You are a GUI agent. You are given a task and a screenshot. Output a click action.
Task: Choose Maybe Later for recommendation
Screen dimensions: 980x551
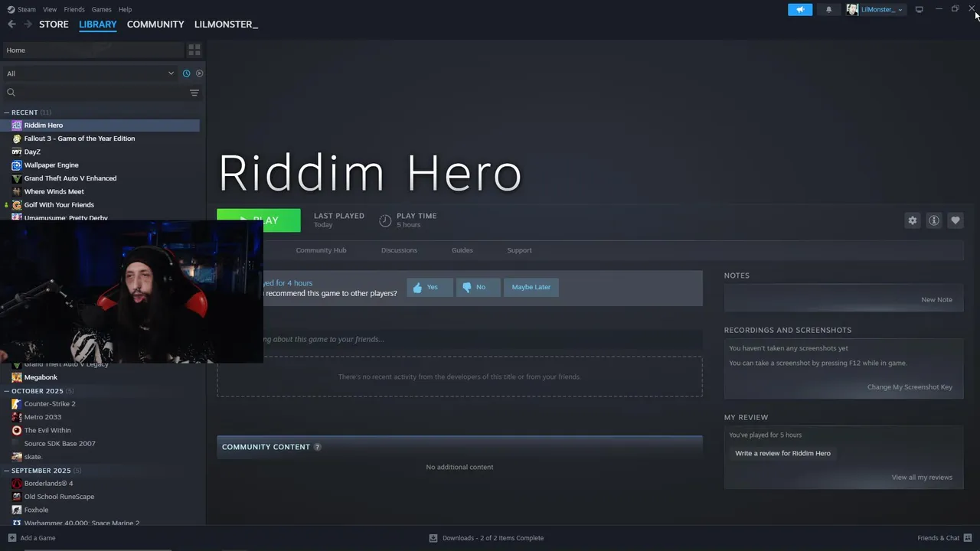point(531,287)
